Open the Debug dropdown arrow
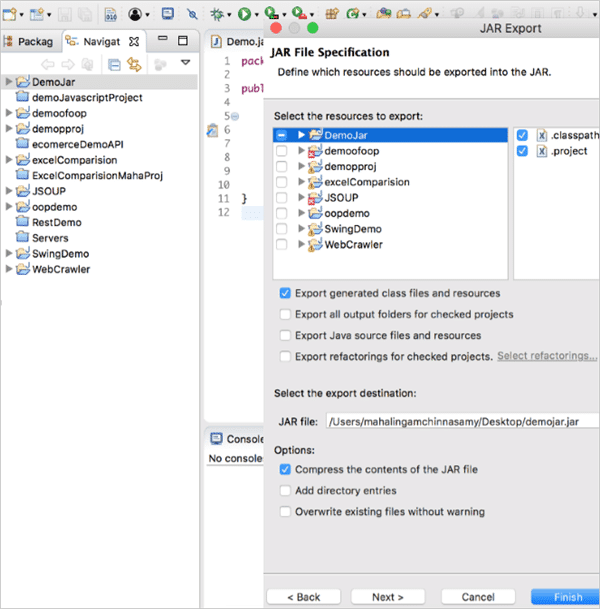The width and height of the screenshot is (600, 609). pos(229,15)
